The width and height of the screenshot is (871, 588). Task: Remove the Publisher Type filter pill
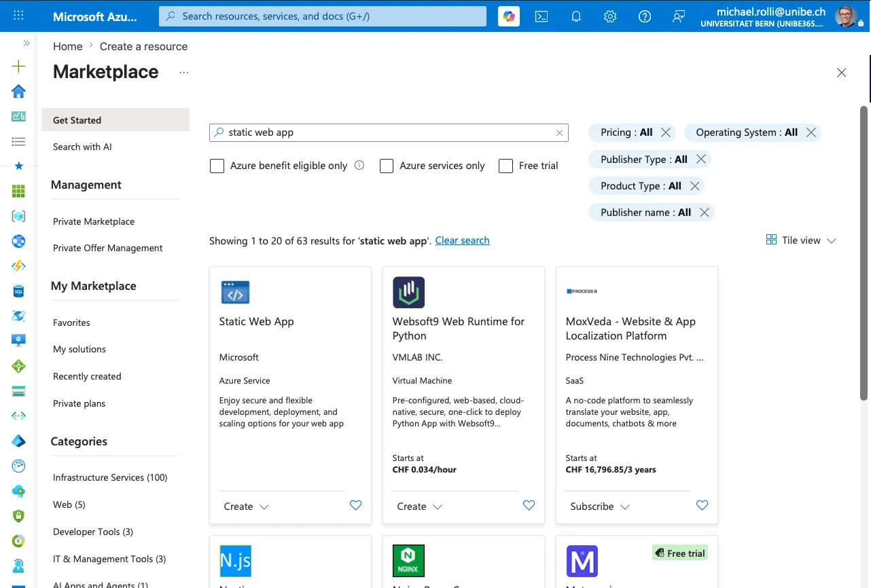click(x=701, y=159)
